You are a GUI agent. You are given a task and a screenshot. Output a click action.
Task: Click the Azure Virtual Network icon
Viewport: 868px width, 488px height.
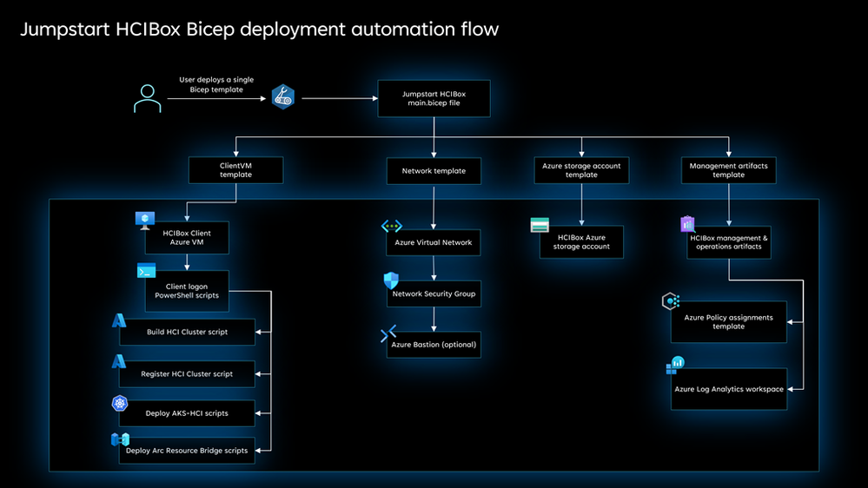(391, 226)
